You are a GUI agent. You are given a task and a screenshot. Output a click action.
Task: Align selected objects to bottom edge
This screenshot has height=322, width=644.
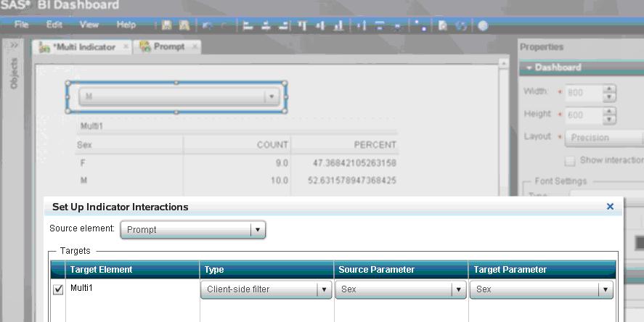point(338,26)
